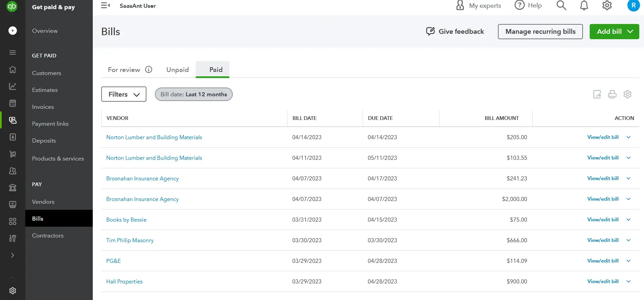This screenshot has width=644, height=300.
Task: Expand action arrow for the $2,000.00 bill
Action: pos(628,199)
